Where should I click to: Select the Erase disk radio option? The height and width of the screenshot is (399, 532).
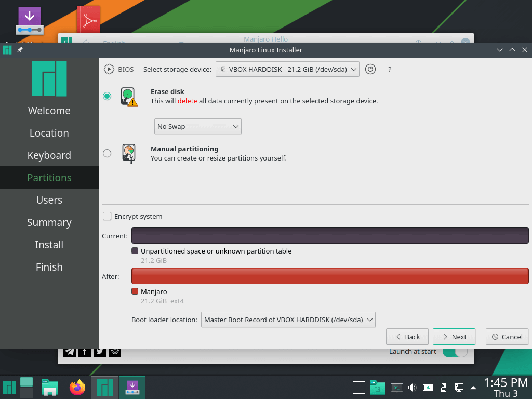point(107,96)
